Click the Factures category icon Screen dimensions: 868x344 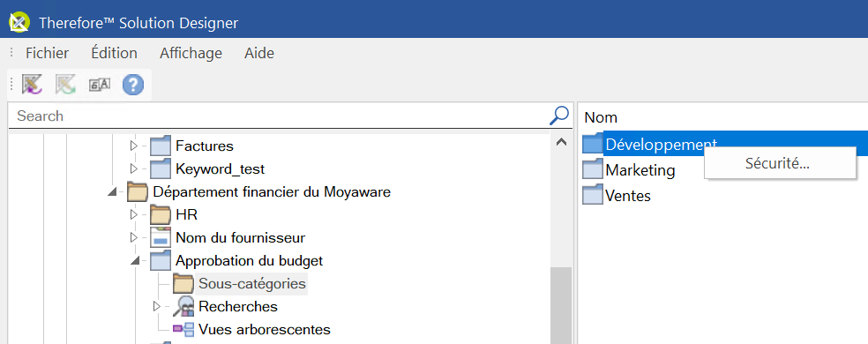click(161, 146)
